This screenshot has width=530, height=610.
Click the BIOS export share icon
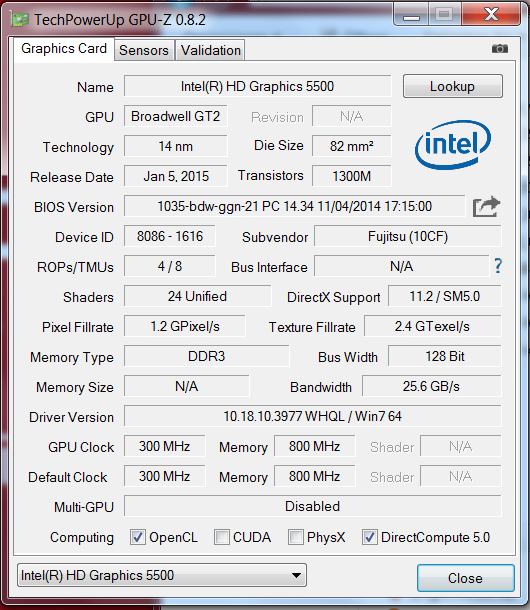click(486, 206)
